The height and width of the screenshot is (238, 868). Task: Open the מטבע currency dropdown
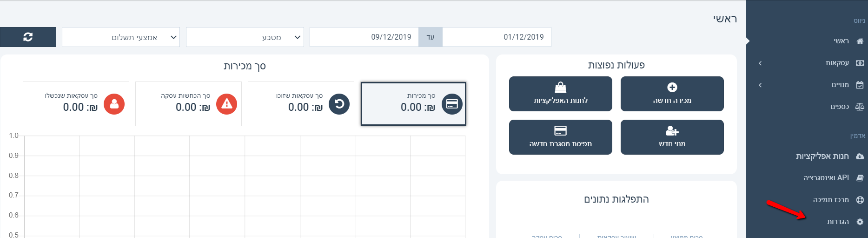pyautogui.click(x=245, y=37)
